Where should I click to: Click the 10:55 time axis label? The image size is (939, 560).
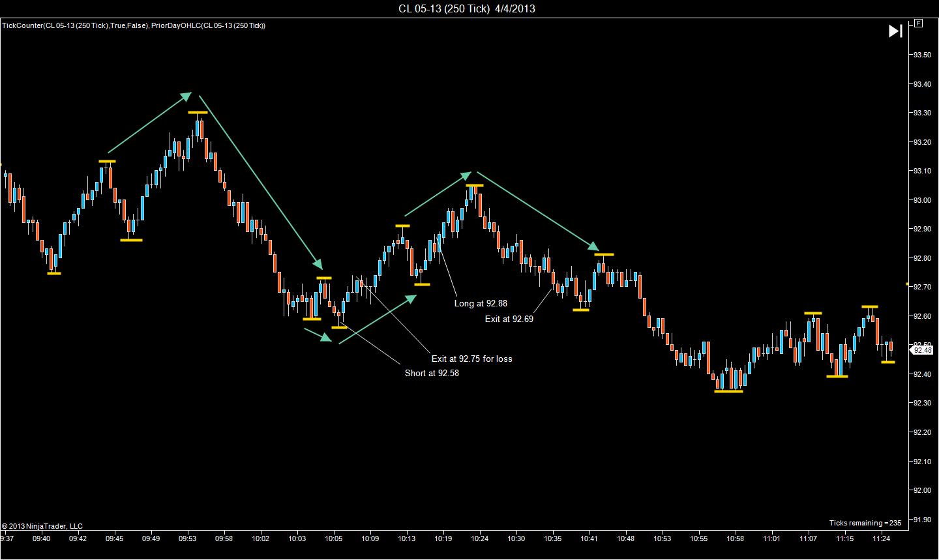[x=699, y=539]
